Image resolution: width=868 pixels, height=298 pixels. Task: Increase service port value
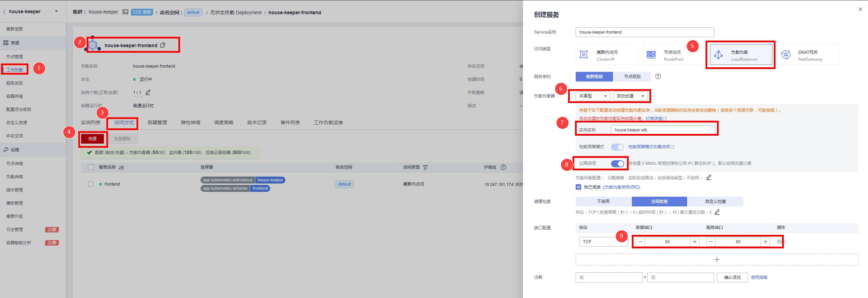click(x=765, y=242)
